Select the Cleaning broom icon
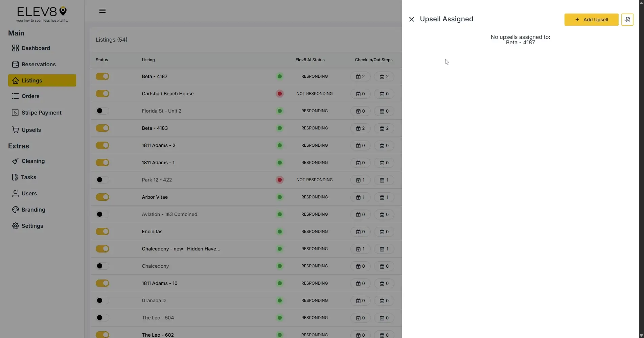This screenshot has height=338, width=644. tap(16, 161)
